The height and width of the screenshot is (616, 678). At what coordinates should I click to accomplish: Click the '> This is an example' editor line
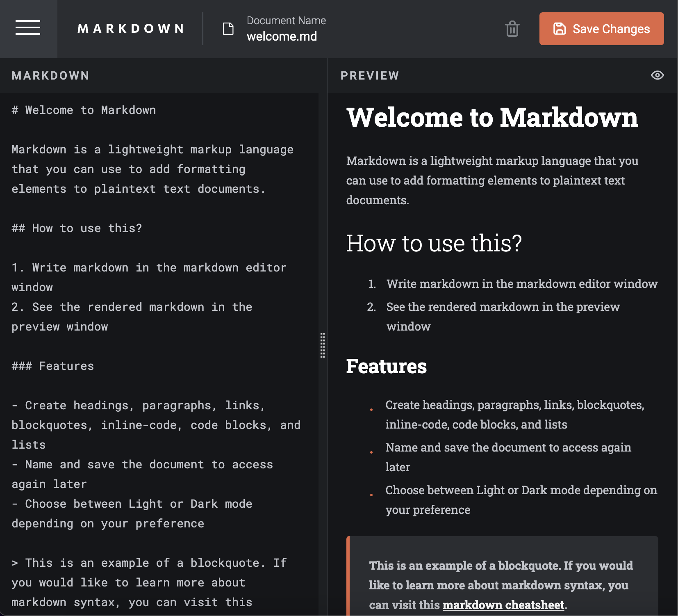pyautogui.click(x=149, y=582)
